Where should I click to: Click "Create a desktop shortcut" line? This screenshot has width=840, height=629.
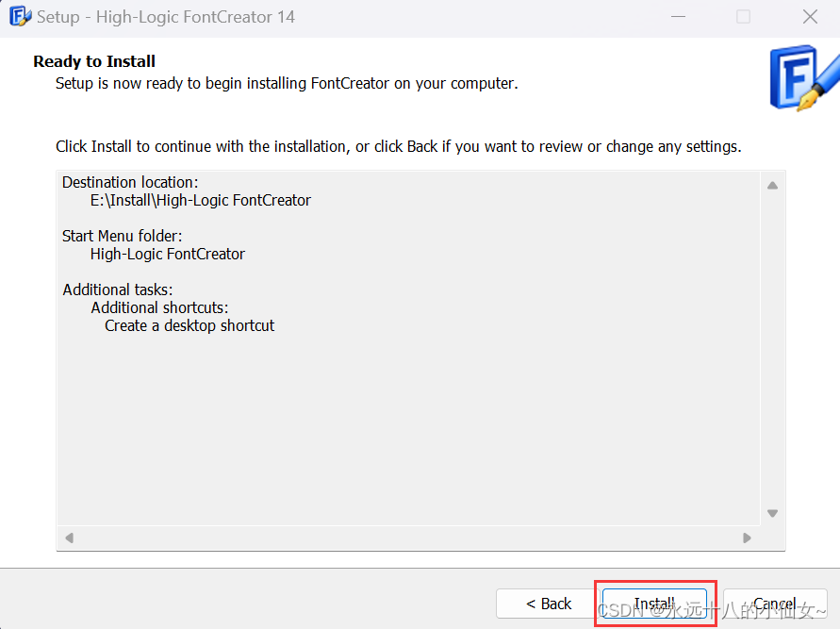[x=189, y=325]
